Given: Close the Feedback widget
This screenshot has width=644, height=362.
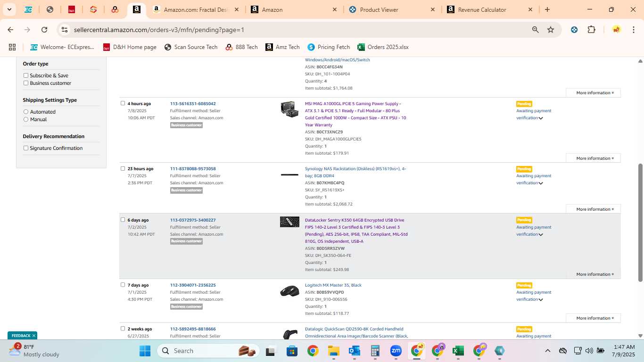Looking at the screenshot, I should pyautogui.click(x=34, y=336).
